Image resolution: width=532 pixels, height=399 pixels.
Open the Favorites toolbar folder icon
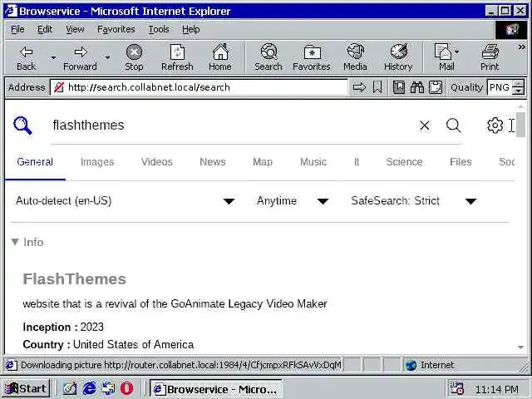pos(312,57)
